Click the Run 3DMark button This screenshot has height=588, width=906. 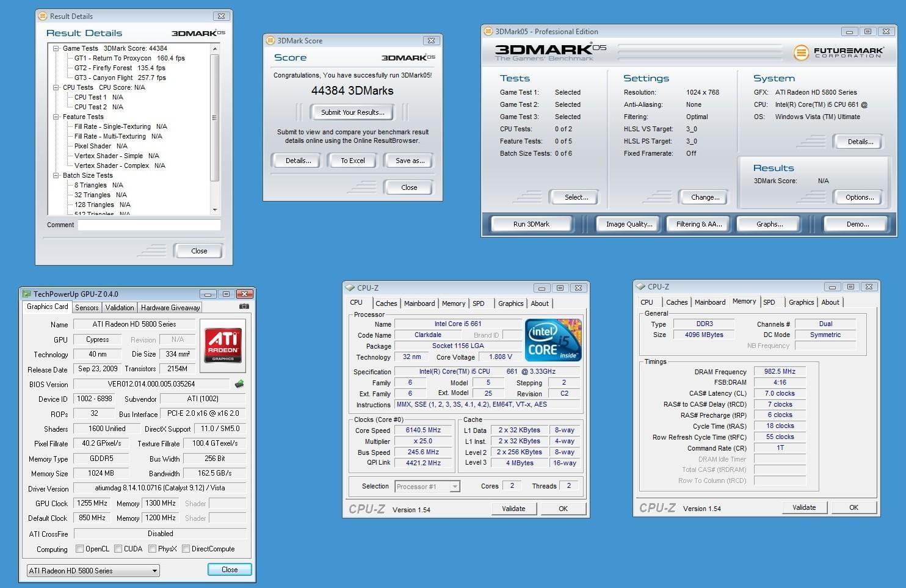(531, 224)
